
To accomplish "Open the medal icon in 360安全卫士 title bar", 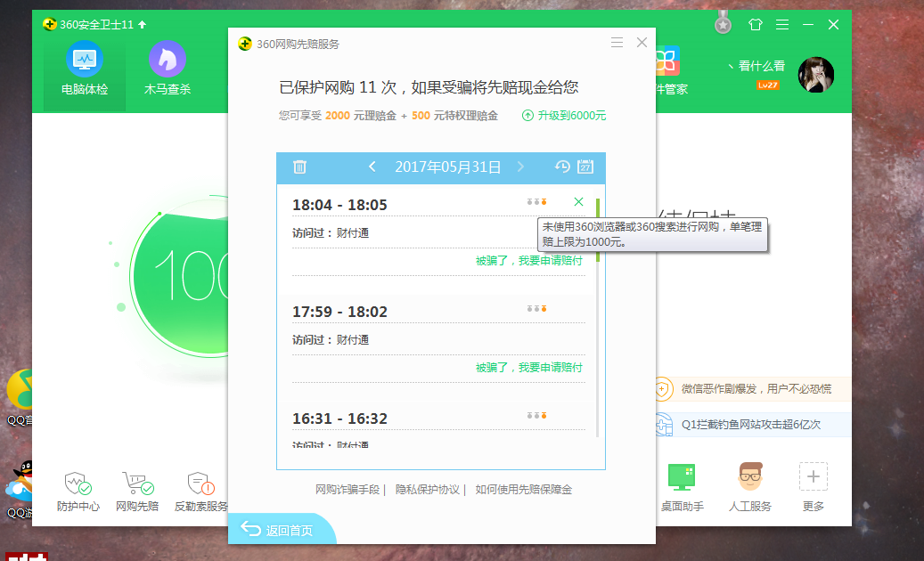I will coord(723,23).
